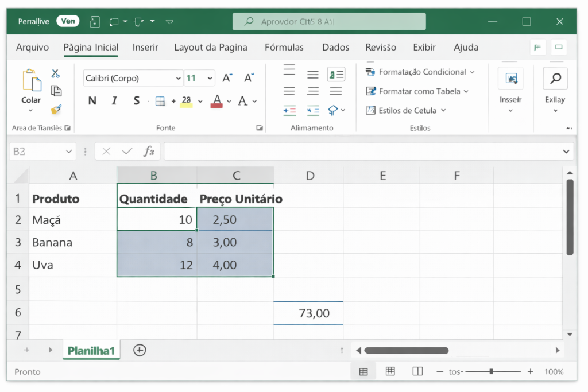Click the borders grid icon
Image resolution: width=588 pixels, height=392 pixels.
coord(160,102)
